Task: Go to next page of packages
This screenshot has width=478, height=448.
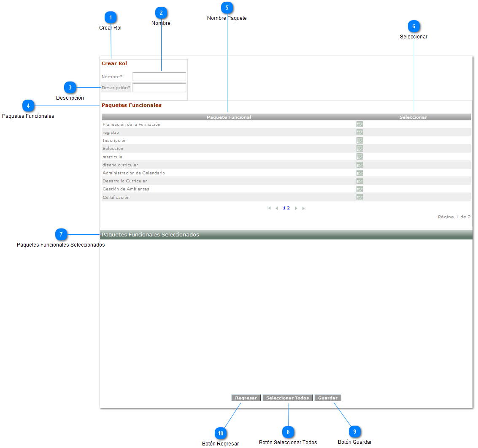Action: (x=296, y=208)
